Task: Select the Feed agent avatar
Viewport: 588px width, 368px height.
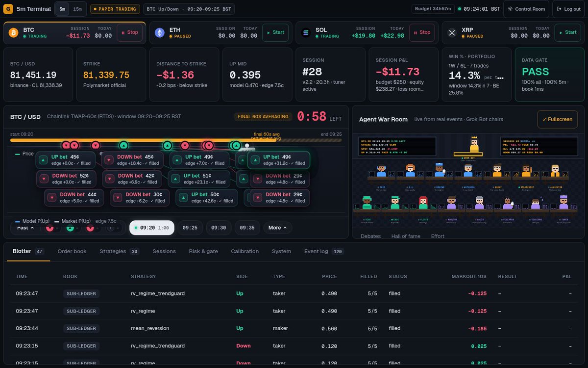Action: [382, 171]
